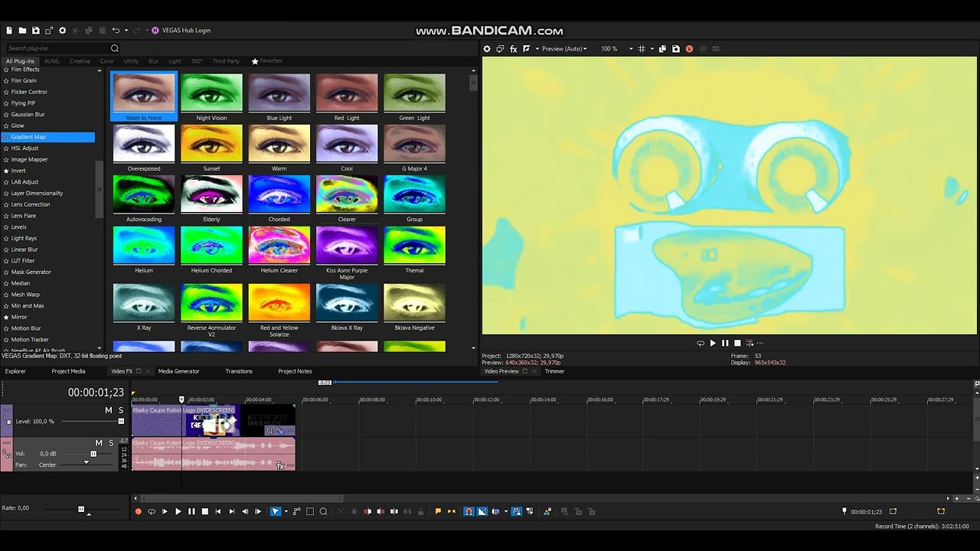Open the overlays grid dropdown arrow
The height and width of the screenshot is (551, 980).
coord(652,49)
